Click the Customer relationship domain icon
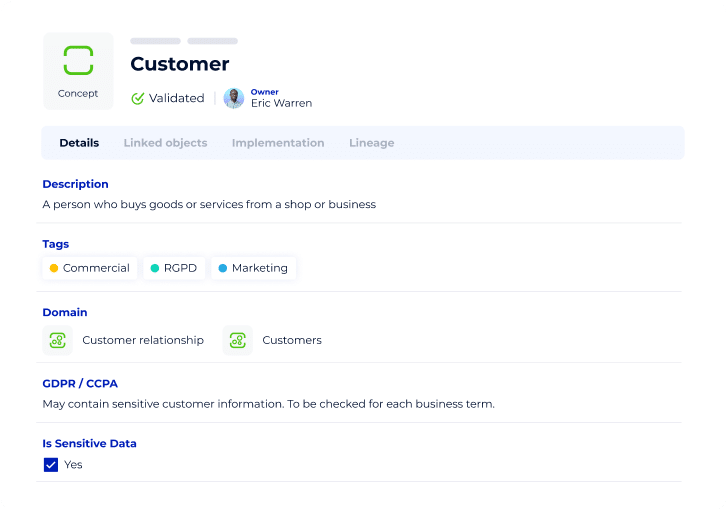The image size is (727, 510). pyautogui.click(x=57, y=340)
